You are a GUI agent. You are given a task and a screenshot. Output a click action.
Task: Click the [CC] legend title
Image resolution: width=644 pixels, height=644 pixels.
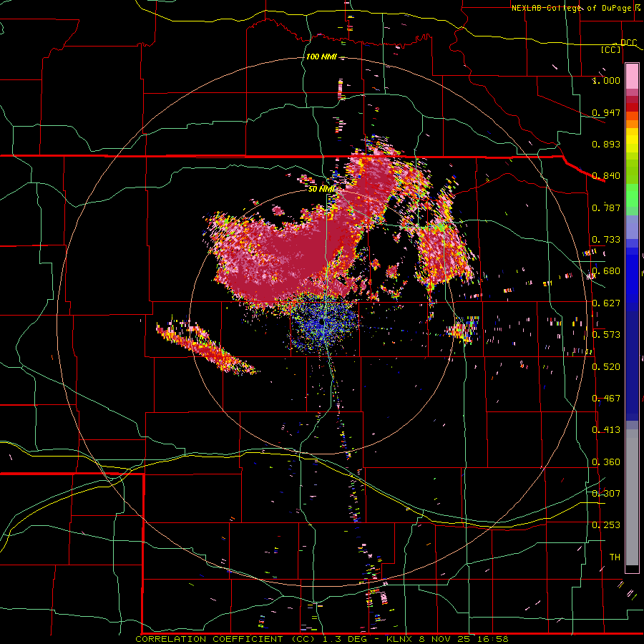pos(610,49)
